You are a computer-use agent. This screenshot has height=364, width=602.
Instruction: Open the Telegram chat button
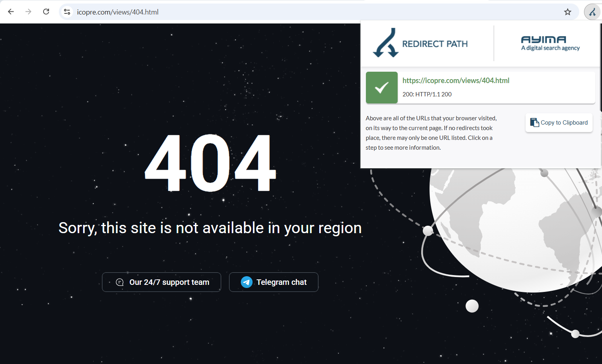click(x=274, y=282)
